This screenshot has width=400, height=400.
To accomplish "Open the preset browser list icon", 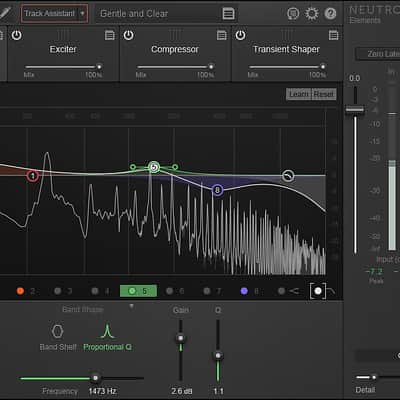I will point(228,14).
